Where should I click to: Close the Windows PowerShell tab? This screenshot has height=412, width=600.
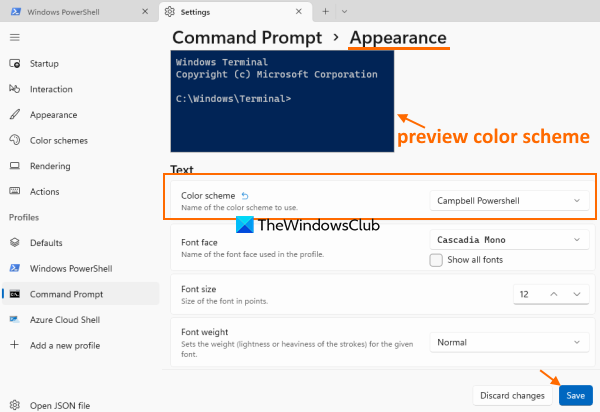click(145, 11)
